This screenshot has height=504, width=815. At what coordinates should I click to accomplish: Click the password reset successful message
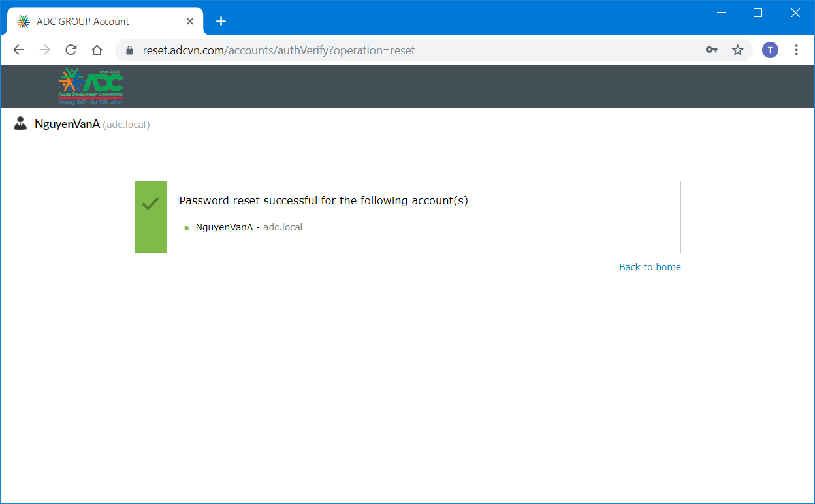(323, 201)
